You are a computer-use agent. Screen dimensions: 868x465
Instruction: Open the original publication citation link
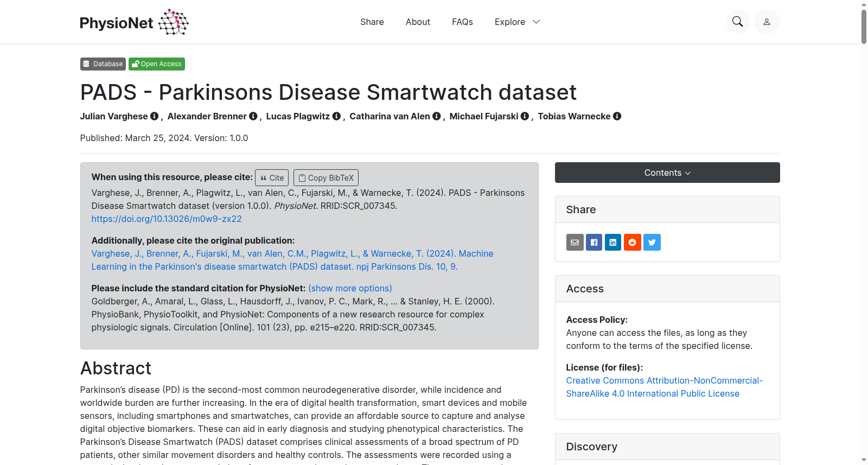click(x=292, y=260)
